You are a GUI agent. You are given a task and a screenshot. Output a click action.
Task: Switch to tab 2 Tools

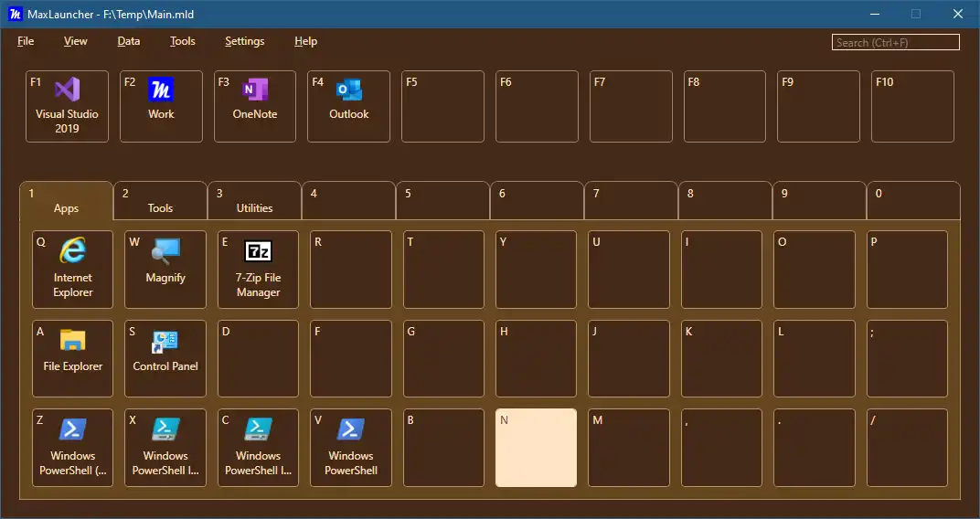(x=161, y=200)
